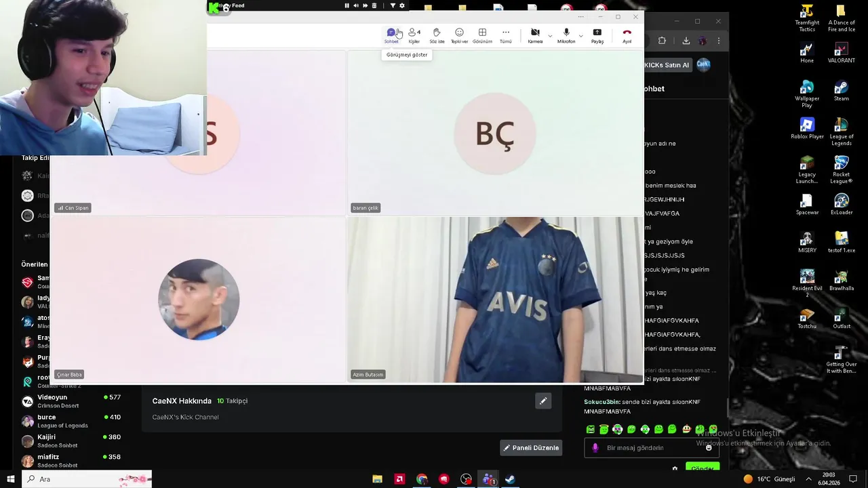This screenshot has width=868, height=488.
Task: Select the baran çelik participant tile
Action: (x=495, y=133)
